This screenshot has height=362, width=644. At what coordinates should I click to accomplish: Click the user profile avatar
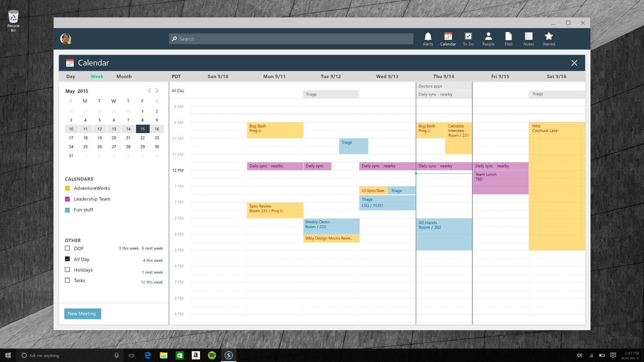pos(66,39)
